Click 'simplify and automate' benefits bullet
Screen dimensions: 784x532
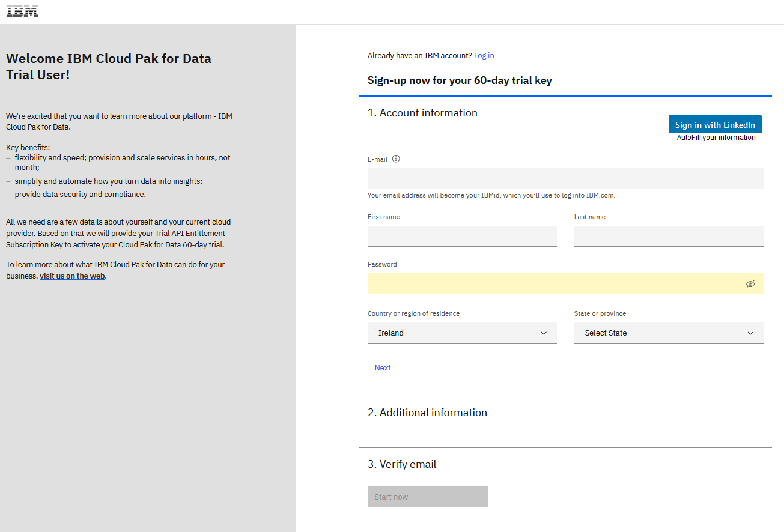point(108,181)
